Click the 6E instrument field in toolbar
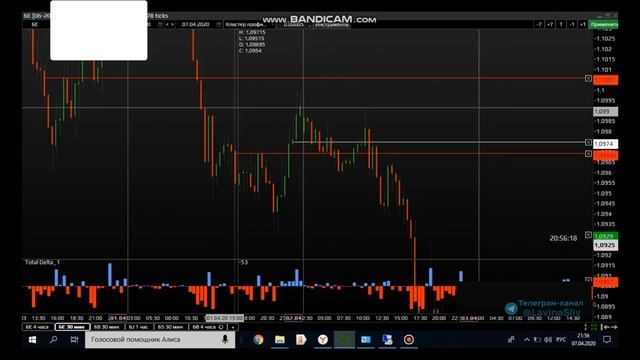640x360 pixels. coord(34,24)
